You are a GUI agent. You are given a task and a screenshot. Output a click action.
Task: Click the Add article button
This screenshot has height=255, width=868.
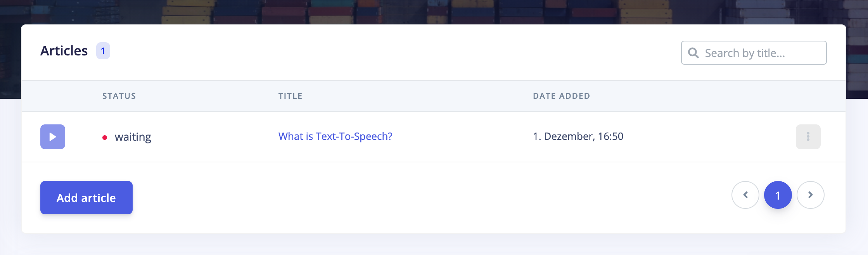[x=86, y=198]
